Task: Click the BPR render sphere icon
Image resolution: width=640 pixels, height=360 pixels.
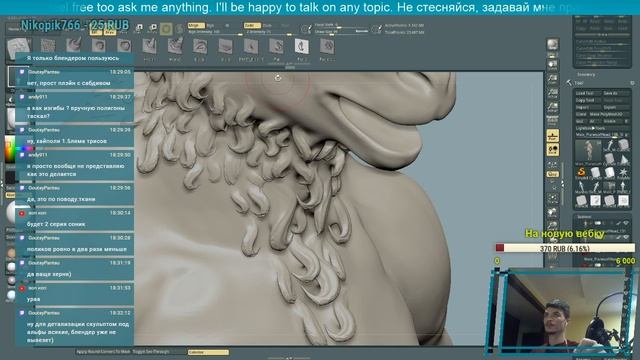Action: 553,44
